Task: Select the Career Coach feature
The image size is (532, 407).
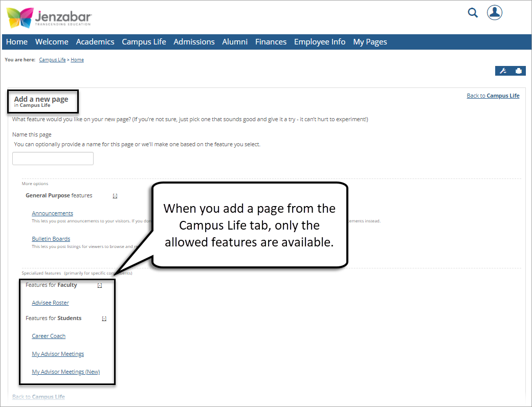Action: [x=49, y=336]
